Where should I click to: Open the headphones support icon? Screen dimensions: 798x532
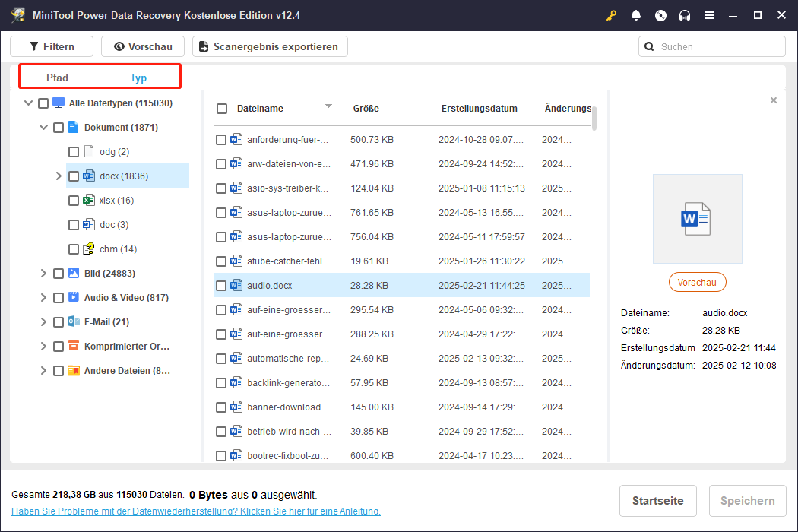click(685, 15)
